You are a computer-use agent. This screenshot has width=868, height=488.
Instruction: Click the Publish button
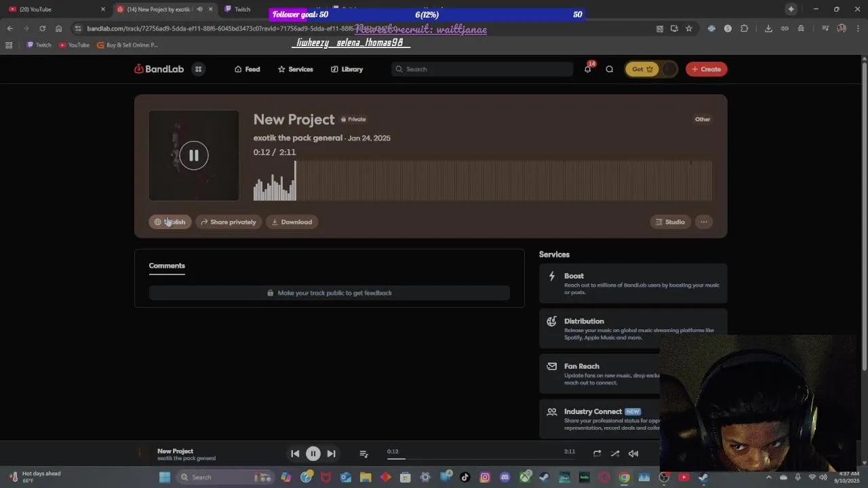click(x=170, y=222)
